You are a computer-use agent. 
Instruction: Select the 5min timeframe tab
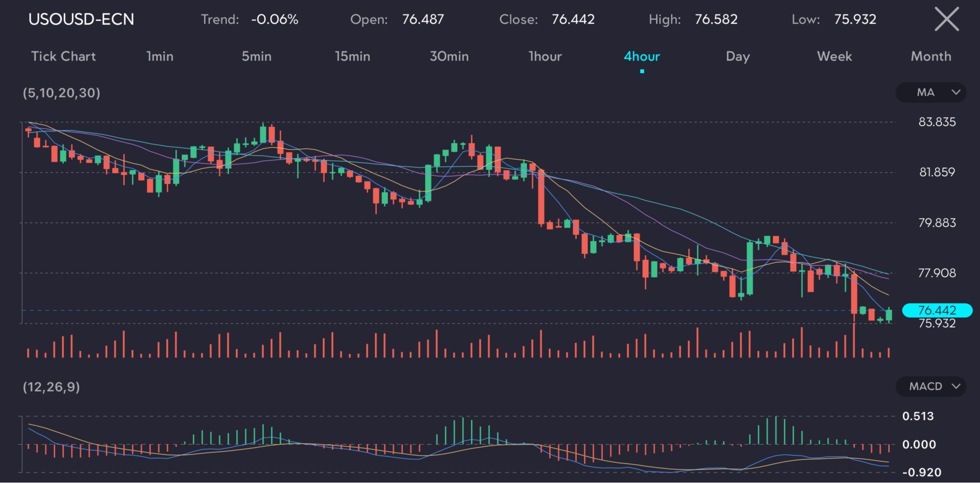point(256,56)
